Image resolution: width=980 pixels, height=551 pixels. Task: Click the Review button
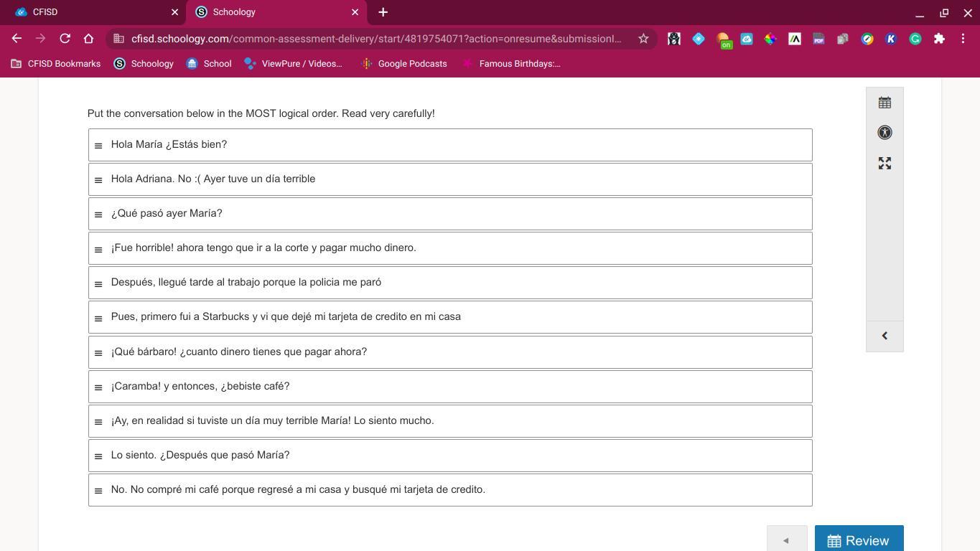click(x=859, y=540)
